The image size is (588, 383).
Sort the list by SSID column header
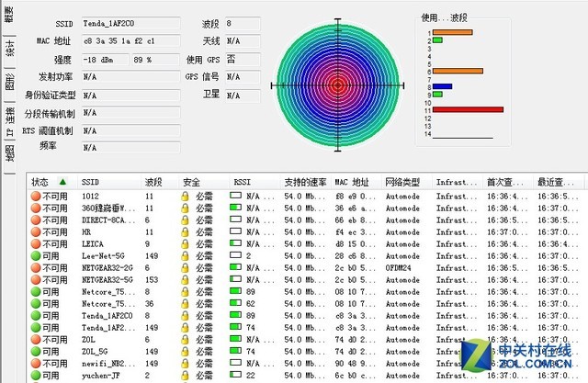90,182
